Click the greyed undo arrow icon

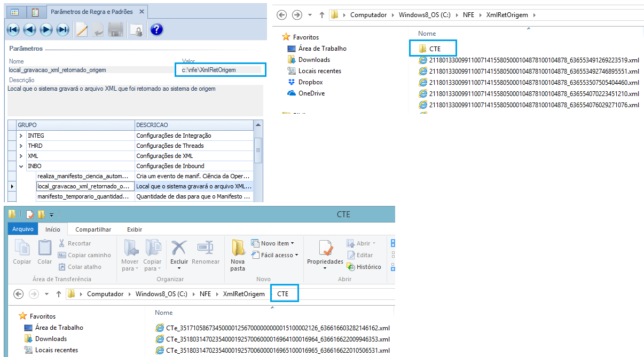tap(98, 30)
